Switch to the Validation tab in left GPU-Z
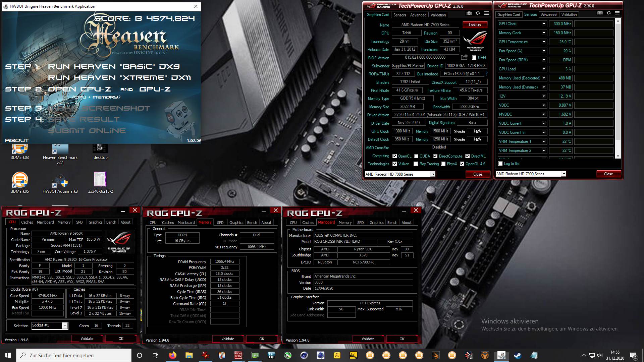 tap(438, 15)
